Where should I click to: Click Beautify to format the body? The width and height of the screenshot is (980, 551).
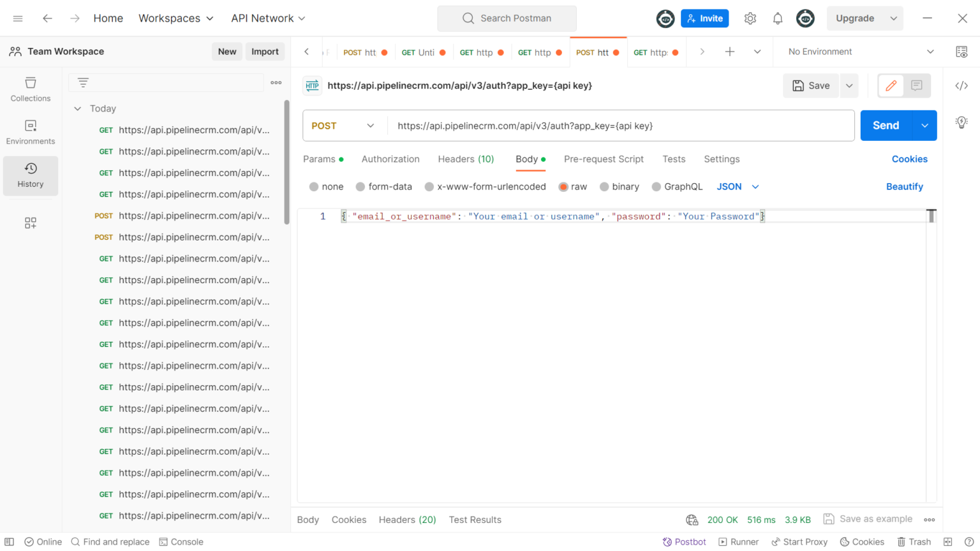pyautogui.click(x=905, y=187)
